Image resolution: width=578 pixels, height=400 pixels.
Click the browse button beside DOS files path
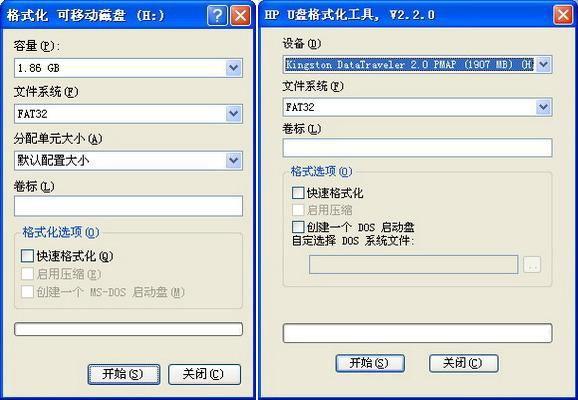point(532,264)
